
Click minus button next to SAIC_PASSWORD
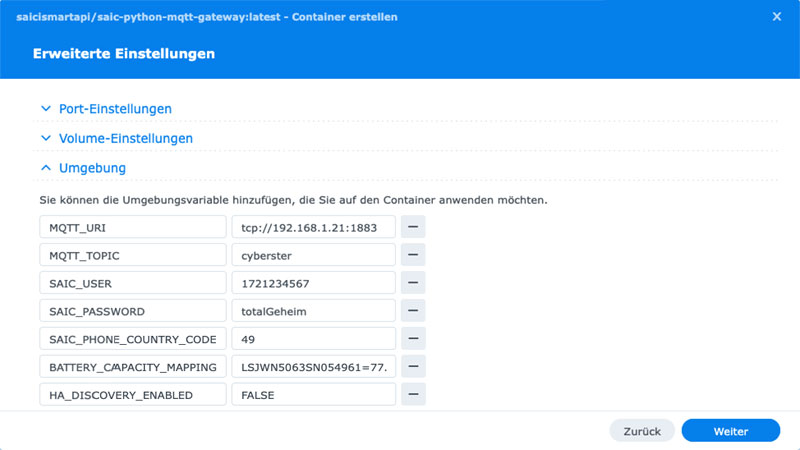413,311
